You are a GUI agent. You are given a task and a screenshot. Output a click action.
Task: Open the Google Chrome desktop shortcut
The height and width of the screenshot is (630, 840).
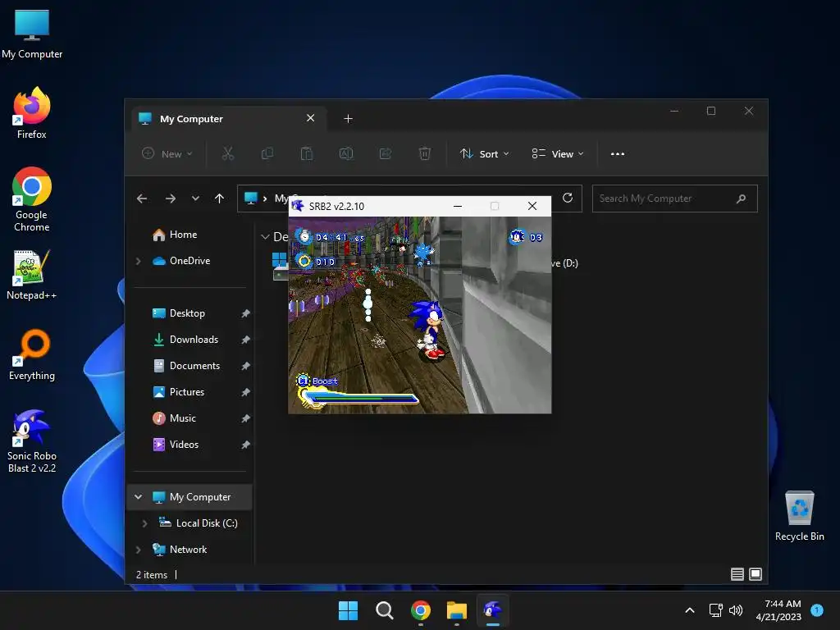[x=32, y=199]
